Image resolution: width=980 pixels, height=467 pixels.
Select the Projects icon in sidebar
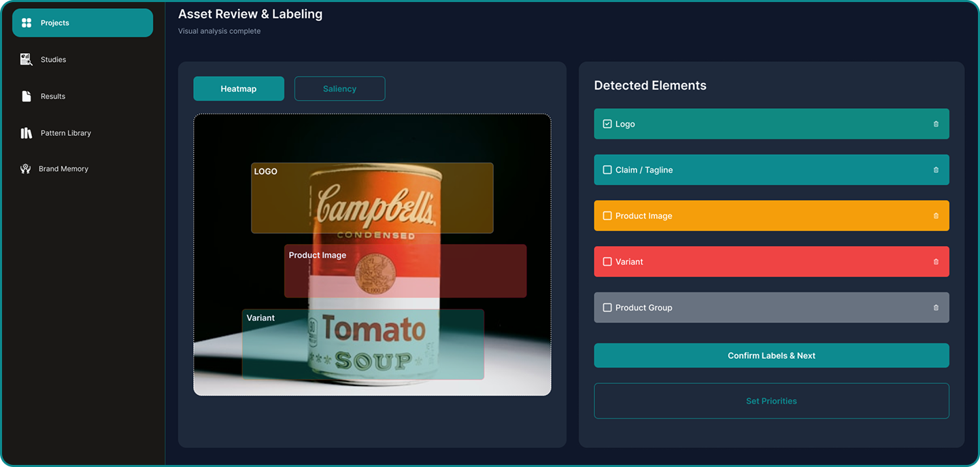tap(25, 22)
